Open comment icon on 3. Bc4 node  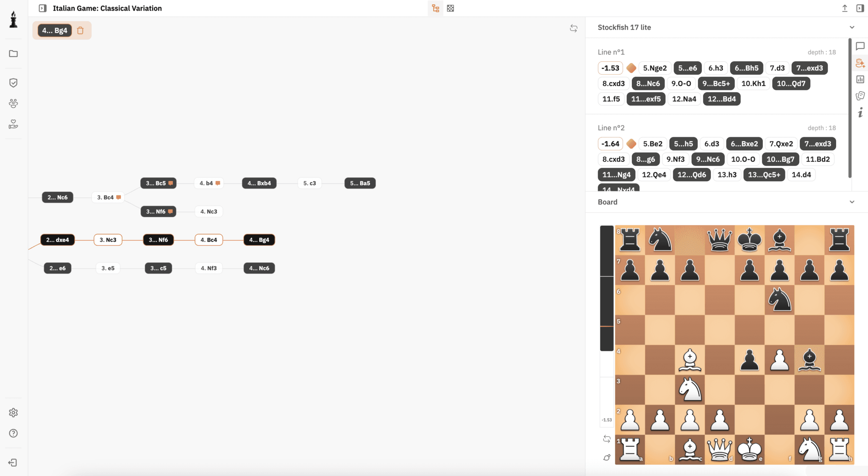point(119,197)
